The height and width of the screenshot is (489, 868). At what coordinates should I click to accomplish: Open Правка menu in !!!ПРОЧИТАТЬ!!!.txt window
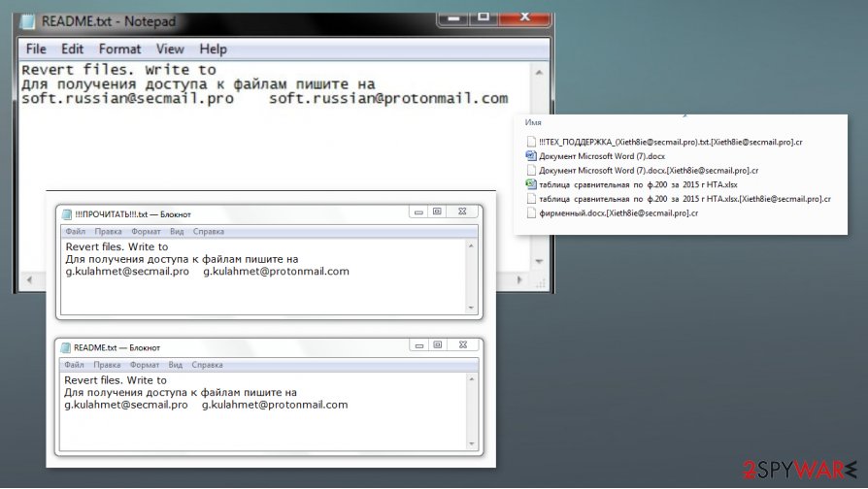(108, 231)
